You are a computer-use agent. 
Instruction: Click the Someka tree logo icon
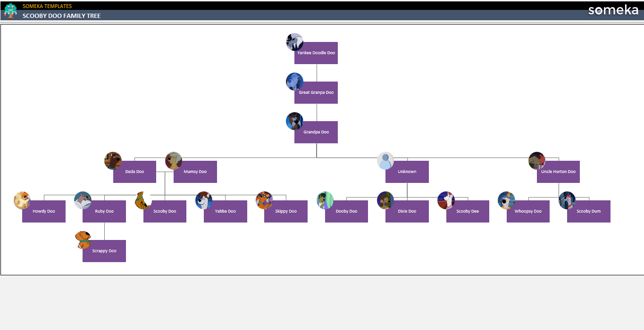tap(10, 10)
